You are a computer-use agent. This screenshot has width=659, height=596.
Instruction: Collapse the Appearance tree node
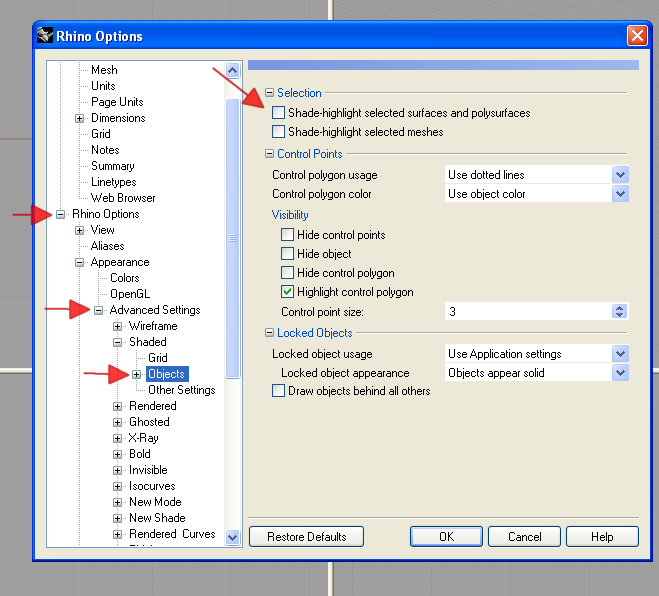(x=79, y=262)
